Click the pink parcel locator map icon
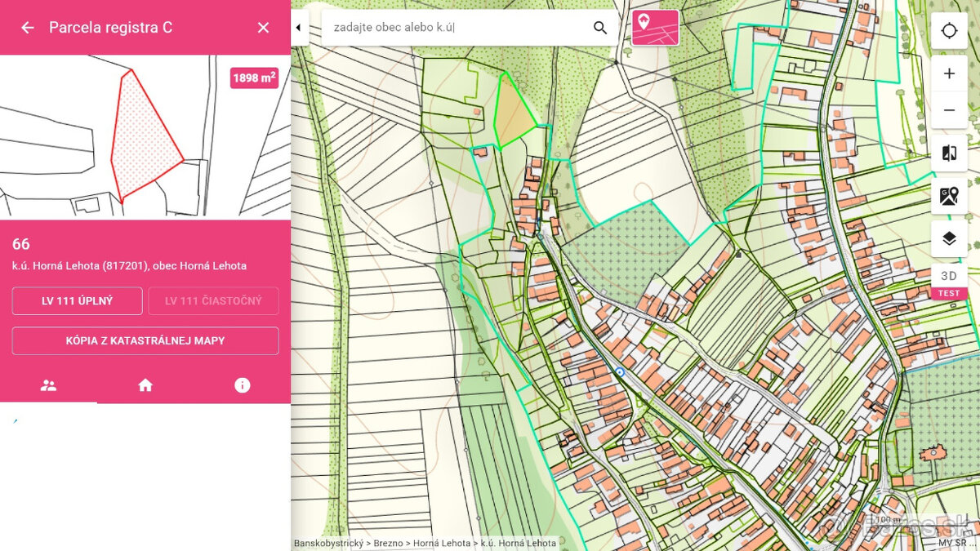This screenshot has height=551, width=980. pos(655,27)
